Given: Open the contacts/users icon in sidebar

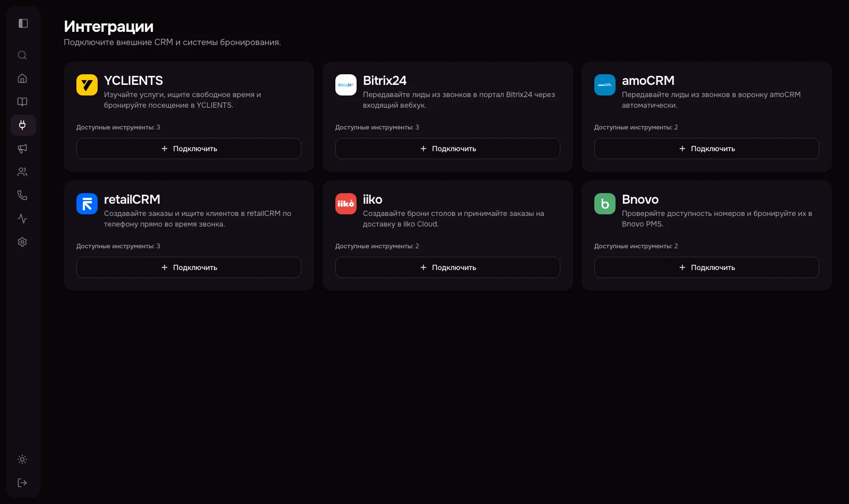Looking at the screenshot, I should pos(22,171).
